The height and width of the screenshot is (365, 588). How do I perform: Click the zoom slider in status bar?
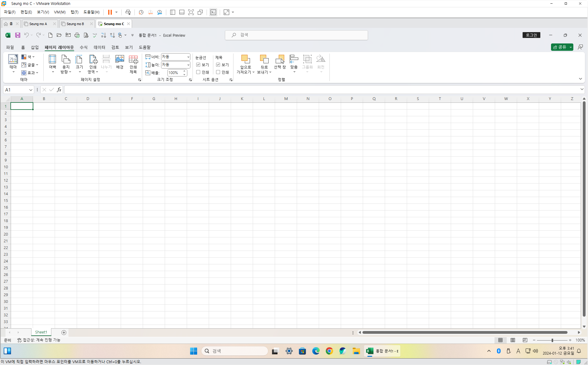[552, 340]
